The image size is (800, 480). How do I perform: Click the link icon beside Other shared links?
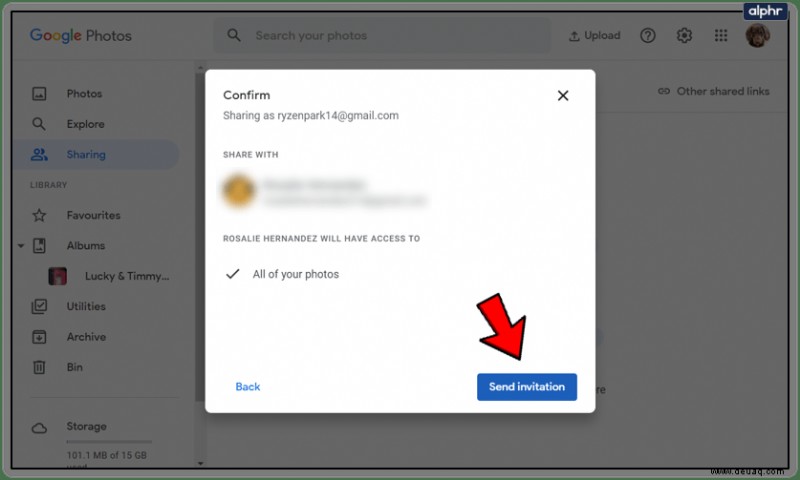664,91
